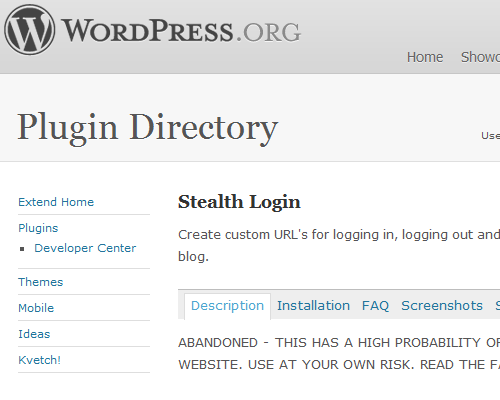
Task: Click the Stealth Login plugin title
Action: 239,202
